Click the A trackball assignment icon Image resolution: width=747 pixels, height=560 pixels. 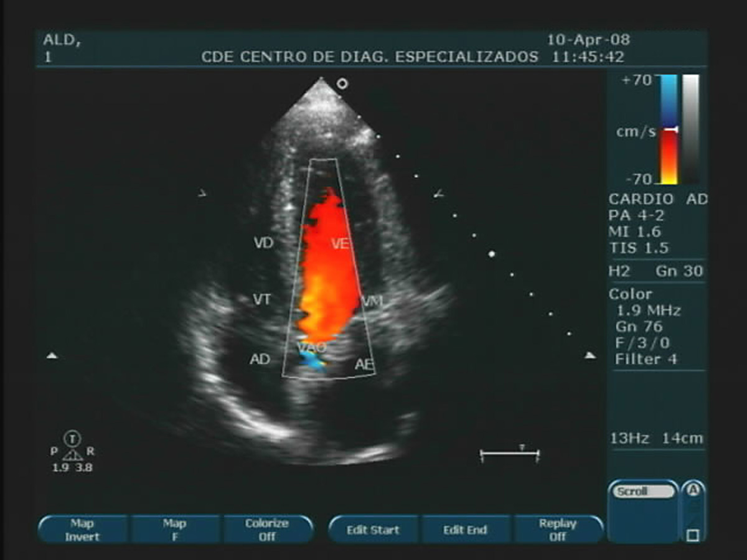[694, 490]
